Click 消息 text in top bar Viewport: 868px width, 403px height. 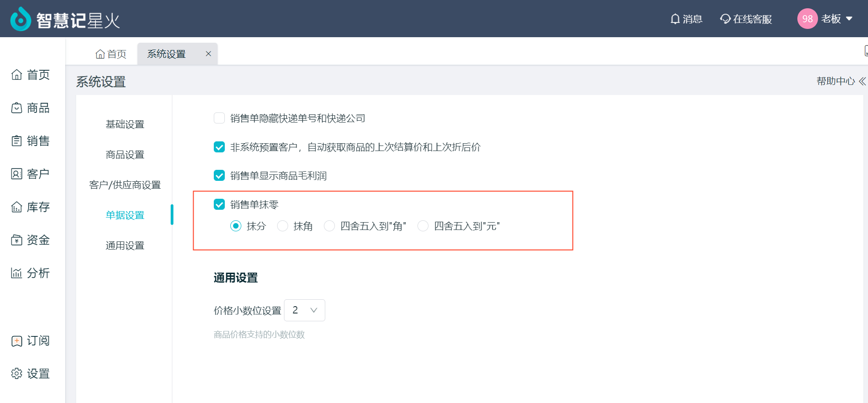pyautogui.click(x=692, y=19)
